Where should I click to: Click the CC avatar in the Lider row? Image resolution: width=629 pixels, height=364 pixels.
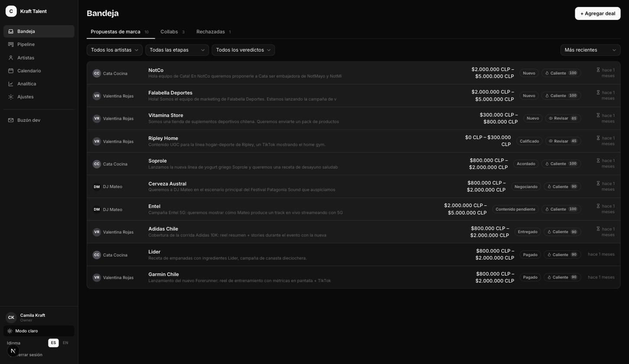(x=97, y=255)
